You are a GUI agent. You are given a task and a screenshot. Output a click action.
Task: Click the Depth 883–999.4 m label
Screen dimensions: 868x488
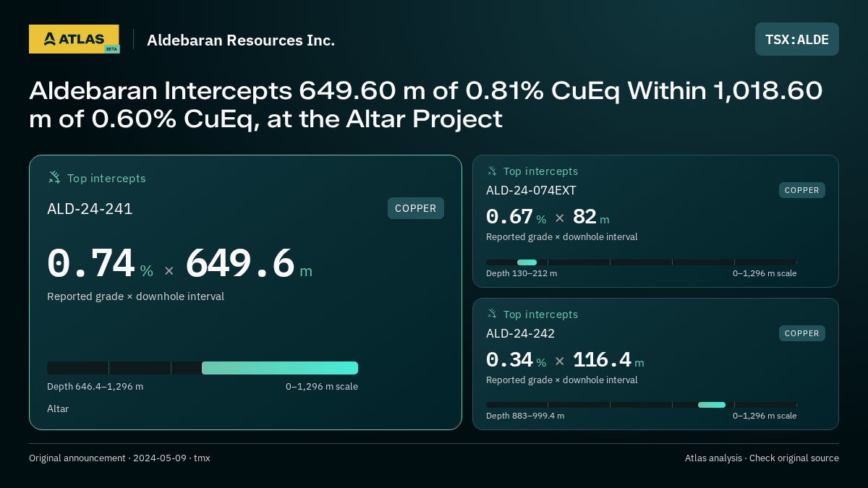[525, 416]
